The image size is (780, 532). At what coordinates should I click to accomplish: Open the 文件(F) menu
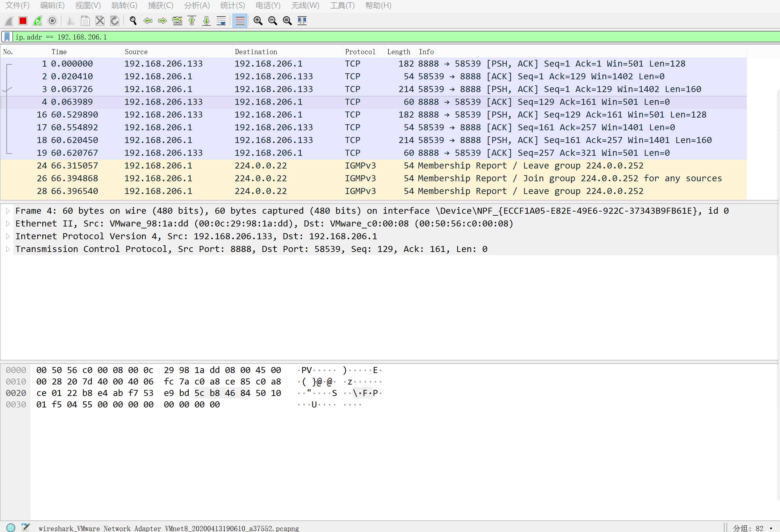(x=18, y=5)
